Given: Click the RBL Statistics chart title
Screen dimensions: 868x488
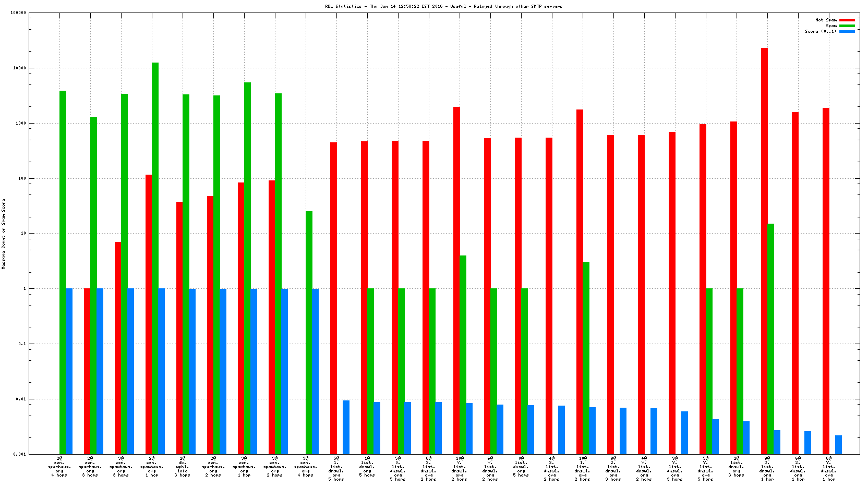Looking at the screenshot, I should (443, 6).
